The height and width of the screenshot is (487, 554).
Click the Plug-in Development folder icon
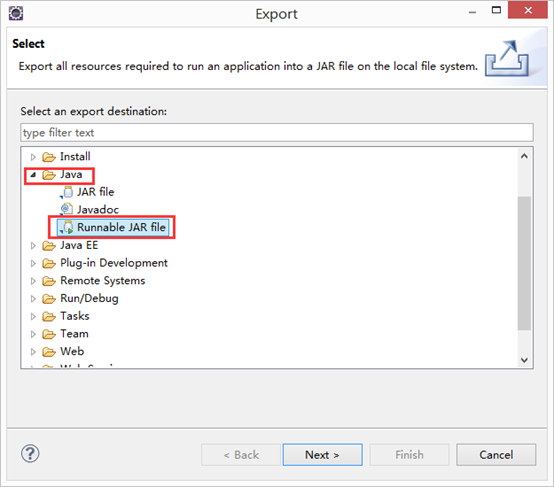coord(49,263)
